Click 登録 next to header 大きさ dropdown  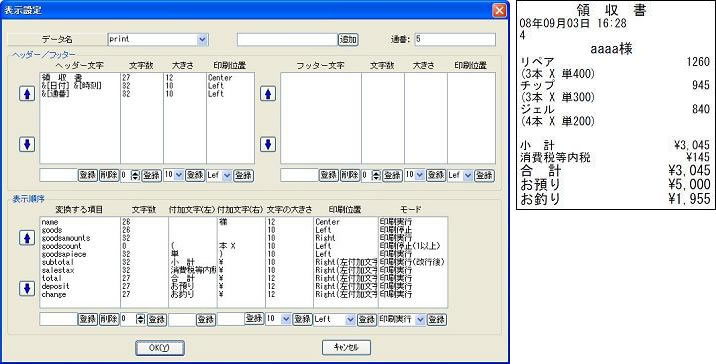coord(195,175)
